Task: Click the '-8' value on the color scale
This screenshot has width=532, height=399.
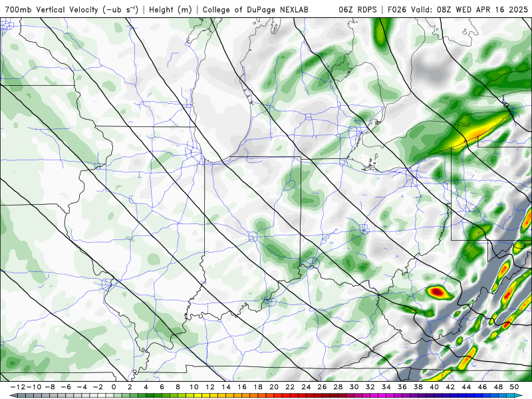Action: [49, 387]
